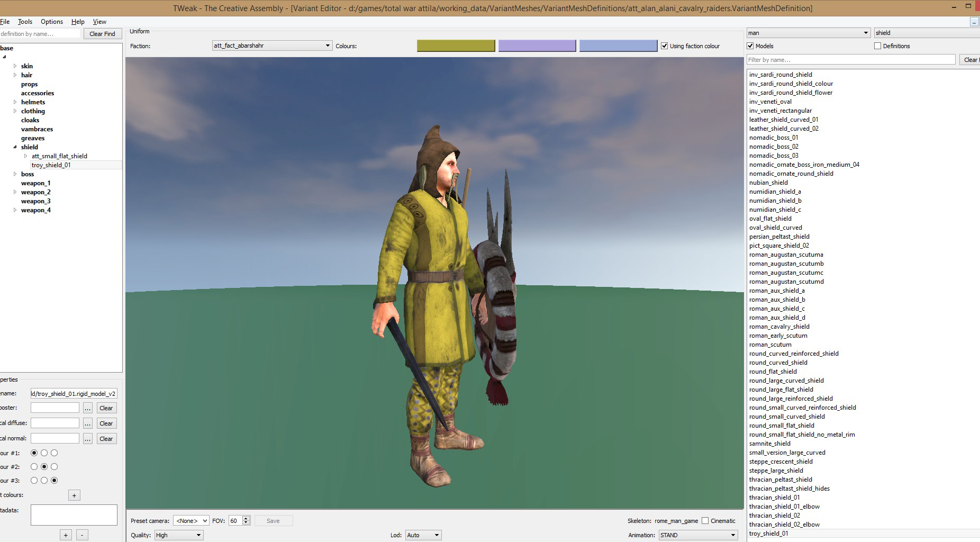Viewport: 980px width, 542px height.
Task: Click the browse ellipsis next to normal field
Action: 88,439
